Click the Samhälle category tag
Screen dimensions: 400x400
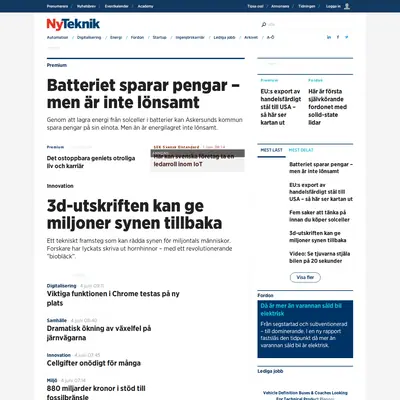[57, 320]
